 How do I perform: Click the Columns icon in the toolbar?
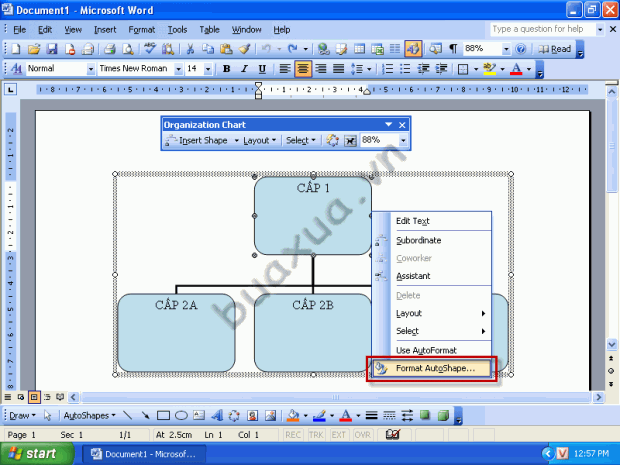point(395,49)
